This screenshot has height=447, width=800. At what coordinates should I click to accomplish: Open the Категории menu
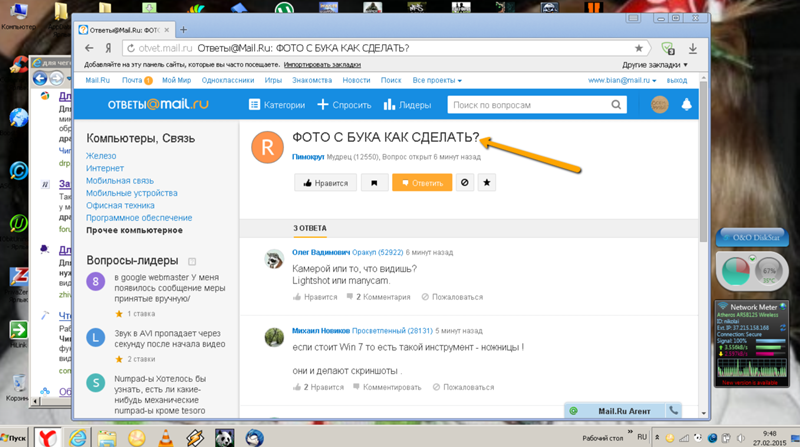(277, 105)
